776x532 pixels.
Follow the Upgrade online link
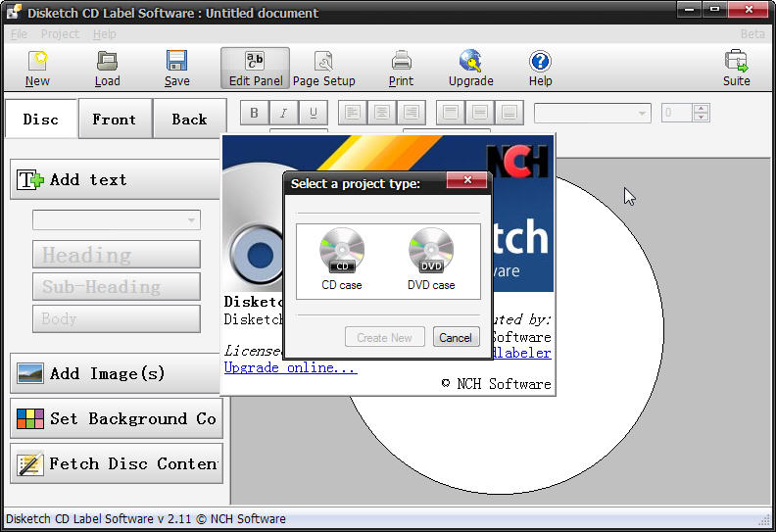pyautogui.click(x=290, y=367)
